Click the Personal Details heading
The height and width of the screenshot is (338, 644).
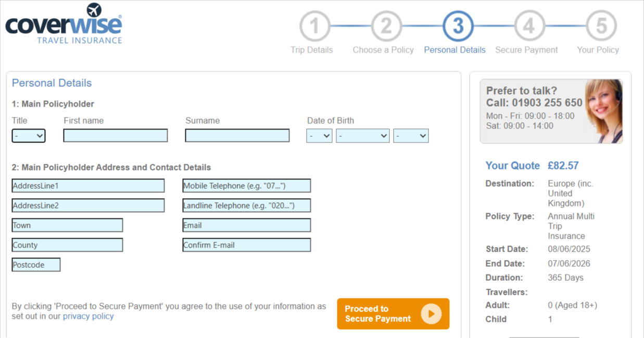[52, 83]
